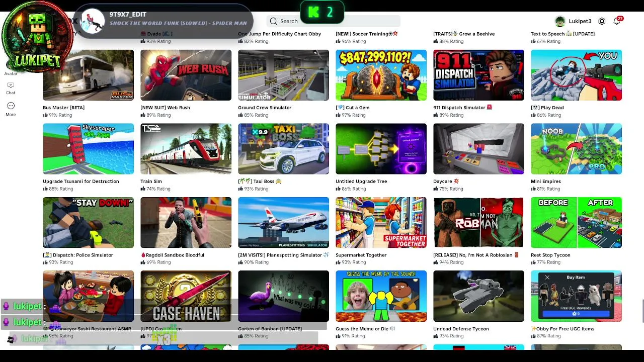Click the search magnifier icon
This screenshot has height=362, width=644.
[273, 21]
